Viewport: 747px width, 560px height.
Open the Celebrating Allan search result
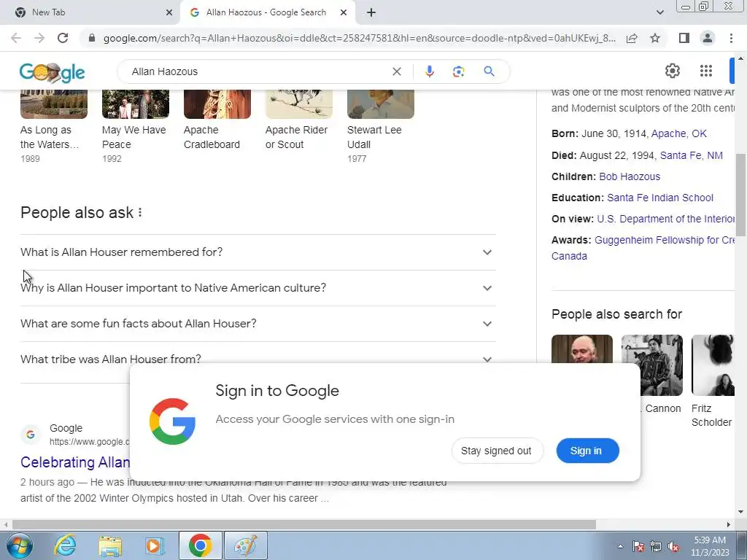tap(75, 462)
